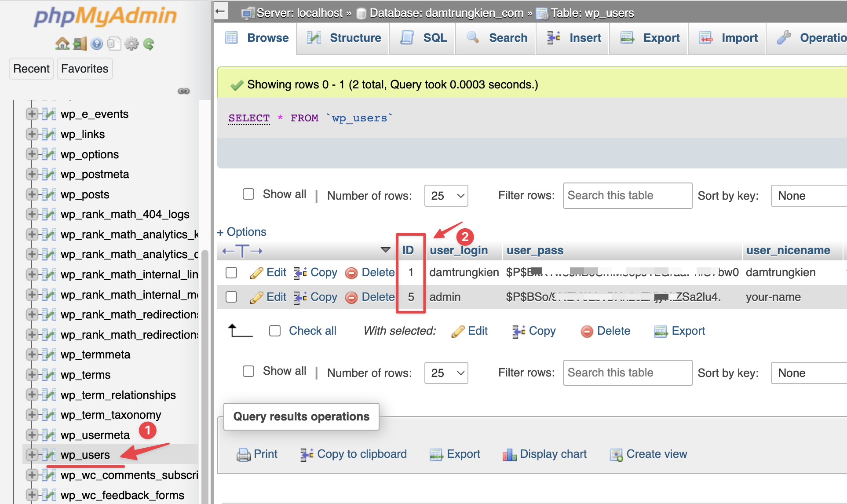Image resolution: width=847 pixels, height=504 pixels.
Task: Open the Insert tab
Action: point(573,38)
